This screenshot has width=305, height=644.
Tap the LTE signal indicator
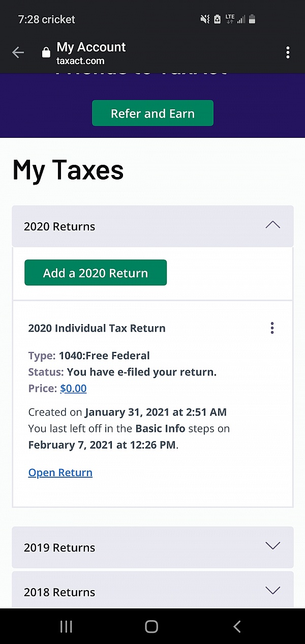230,19
